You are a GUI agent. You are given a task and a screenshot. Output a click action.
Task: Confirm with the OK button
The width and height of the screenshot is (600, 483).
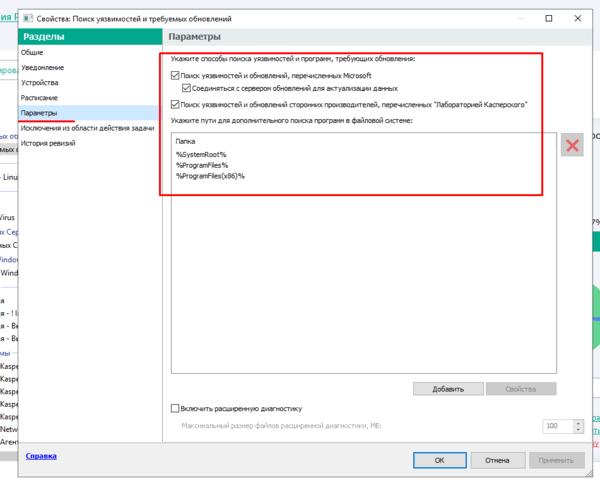[440, 460]
